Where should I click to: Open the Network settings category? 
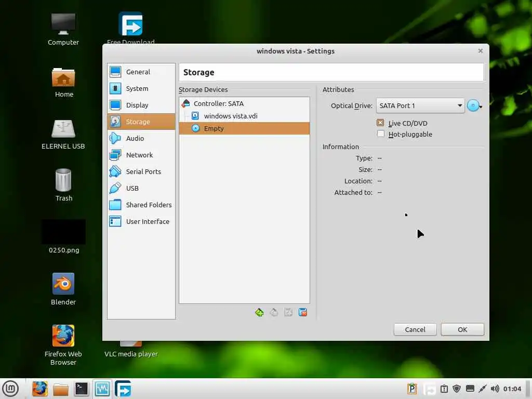pyautogui.click(x=141, y=155)
